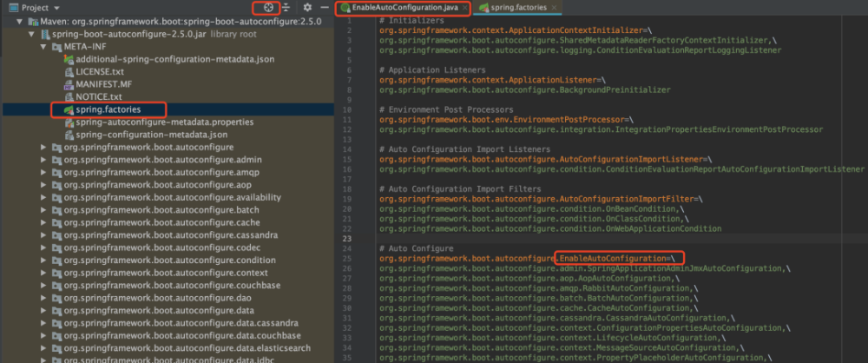Image resolution: width=868 pixels, height=363 pixels.
Task: Click the '# Environment Post Processors' comment
Action: coord(446,109)
